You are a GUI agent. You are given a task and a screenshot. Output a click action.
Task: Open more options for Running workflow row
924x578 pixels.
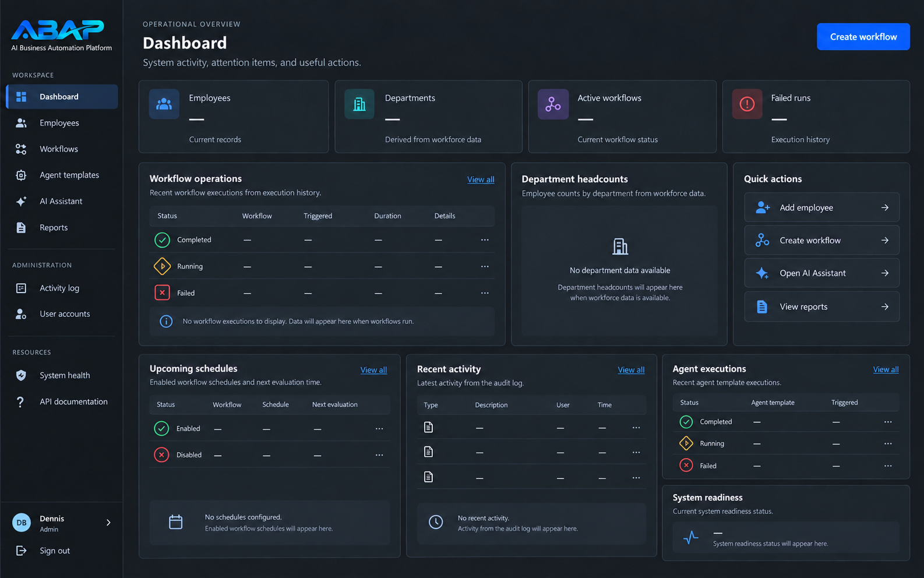[x=485, y=266]
